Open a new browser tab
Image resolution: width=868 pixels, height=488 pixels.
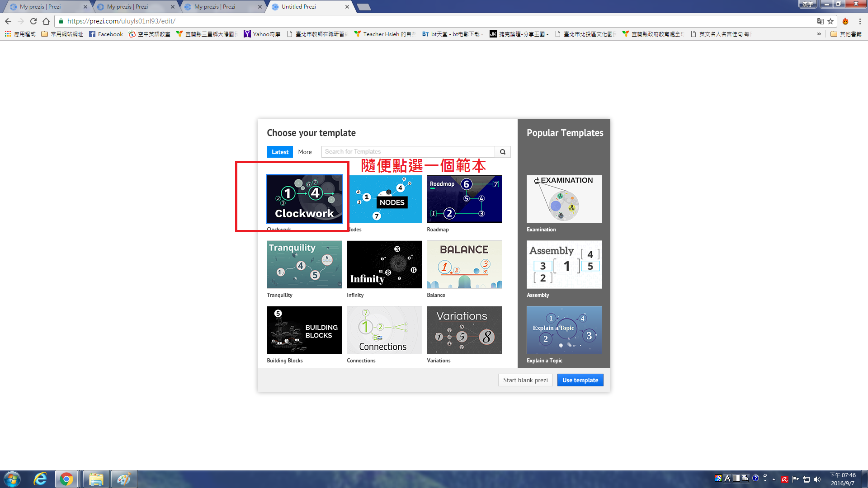pyautogui.click(x=363, y=7)
